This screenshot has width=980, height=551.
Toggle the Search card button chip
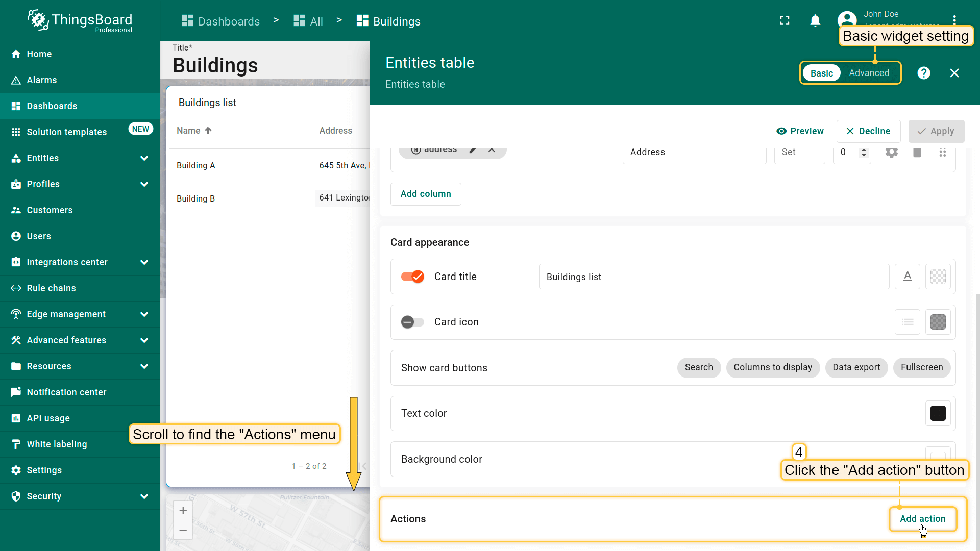(698, 367)
